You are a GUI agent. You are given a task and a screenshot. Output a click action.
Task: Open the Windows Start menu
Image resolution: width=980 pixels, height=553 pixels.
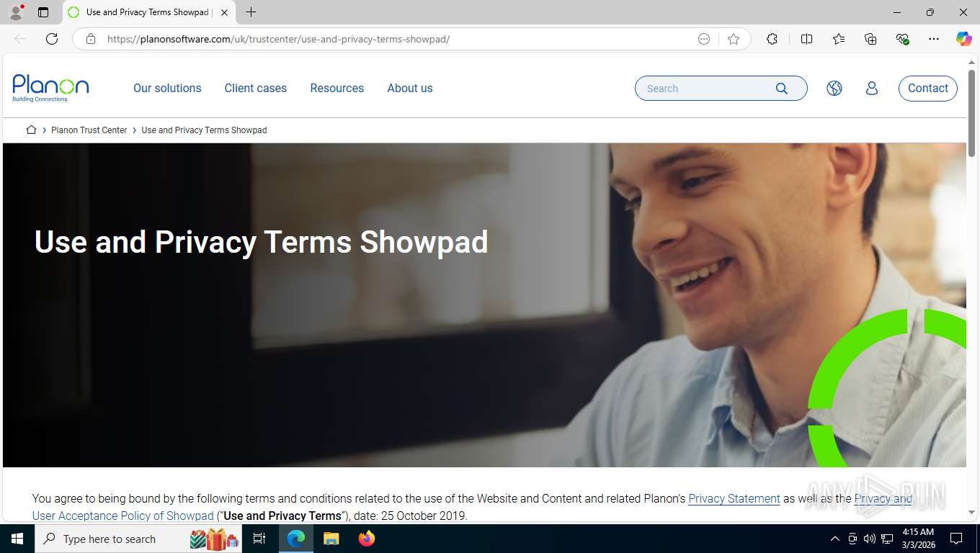click(17, 539)
